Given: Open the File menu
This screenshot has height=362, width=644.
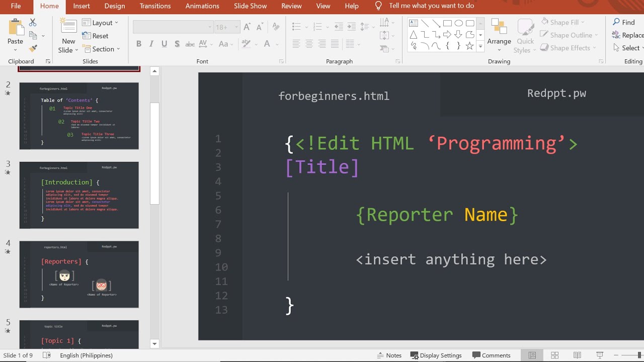Looking at the screenshot, I should (x=16, y=6).
